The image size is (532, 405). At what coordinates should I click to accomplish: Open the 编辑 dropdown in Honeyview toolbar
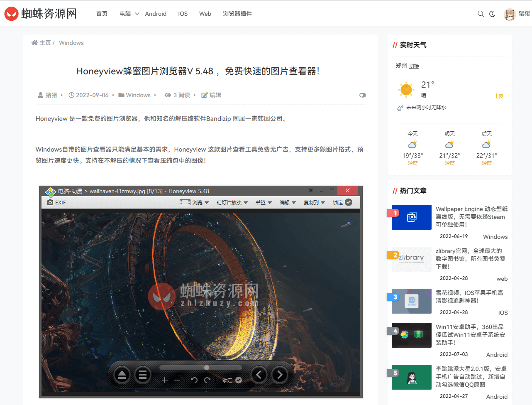[x=288, y=203]
